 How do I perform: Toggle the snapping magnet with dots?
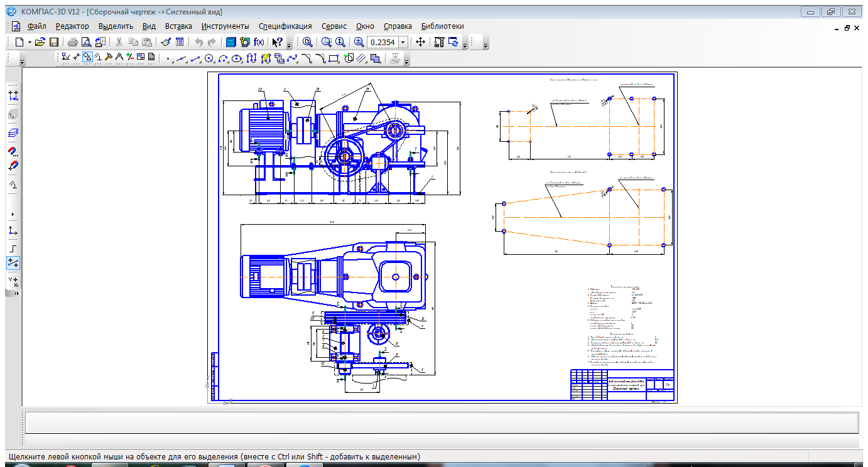pyautogui.click(x=13, y=152)
